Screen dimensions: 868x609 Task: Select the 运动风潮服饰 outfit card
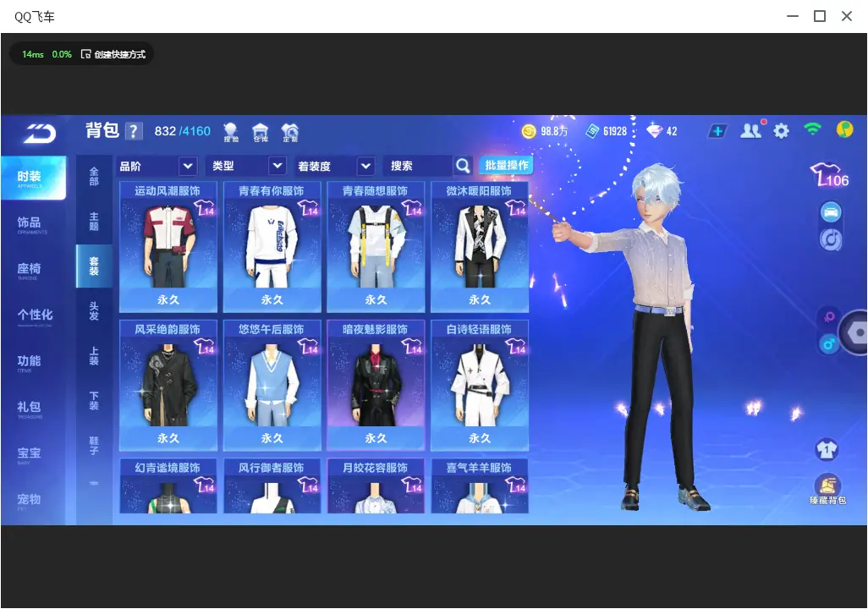[x=168, y=247]
